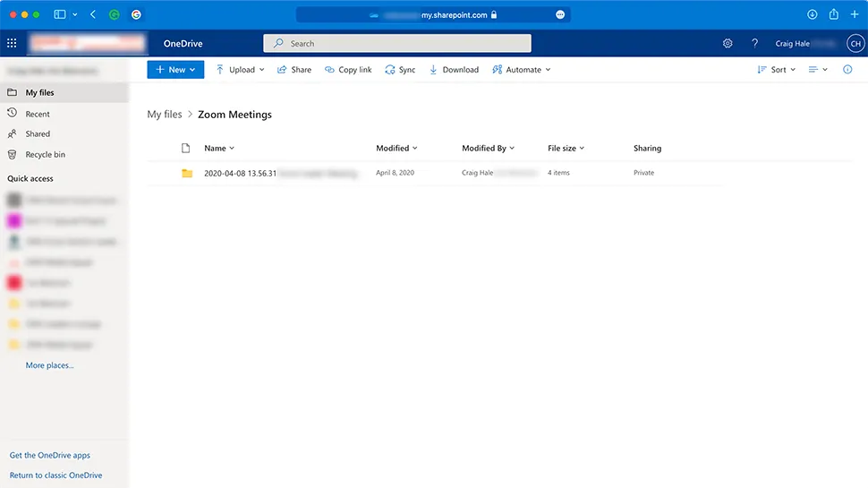Click Return to classic OneDrive link
This screenshot has height=488, width=868.
point(55,475)
